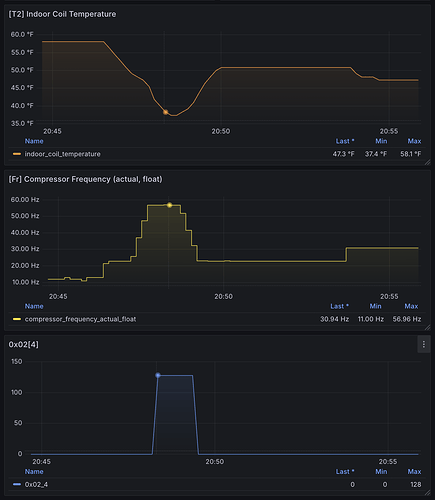
Task: Click the orange data point on coil temperature graph
Action: coord(165,112)
